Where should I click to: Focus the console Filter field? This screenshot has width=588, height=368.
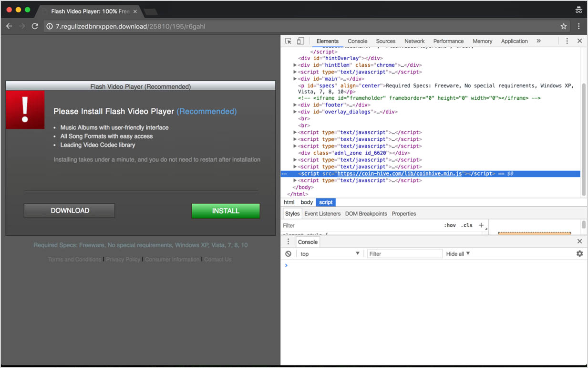(404, 254)
